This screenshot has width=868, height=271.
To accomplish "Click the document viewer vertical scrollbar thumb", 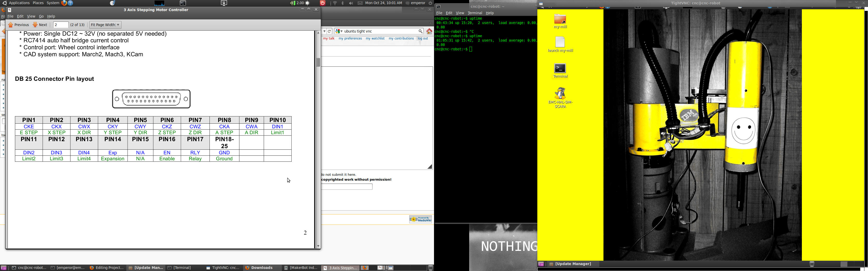I will point(318,62).
